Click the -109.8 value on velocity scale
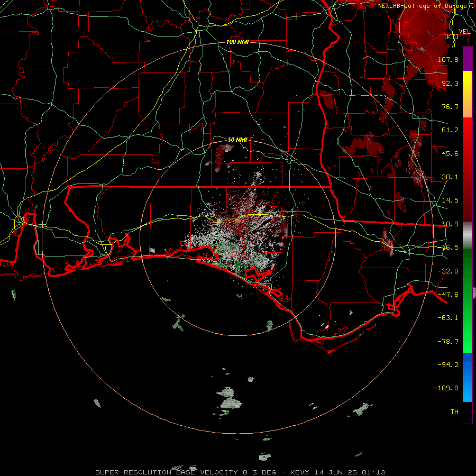Viewport: 476px width, 476px height. click(446, 388)
